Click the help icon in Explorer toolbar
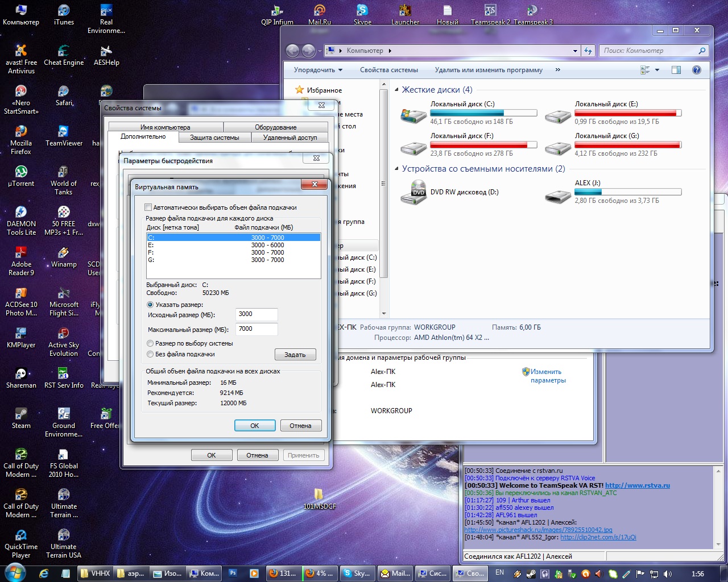Image resolution: width=728 pixels, height=582 pixels. pyautogui.click(x=696, y=70)
